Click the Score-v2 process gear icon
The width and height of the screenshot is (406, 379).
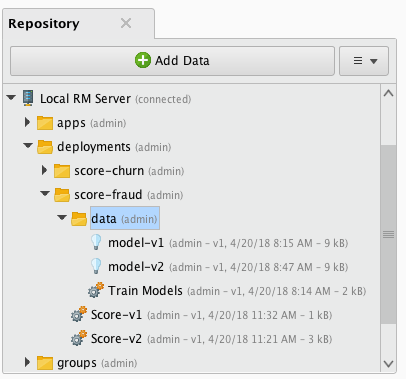point(79,338)
